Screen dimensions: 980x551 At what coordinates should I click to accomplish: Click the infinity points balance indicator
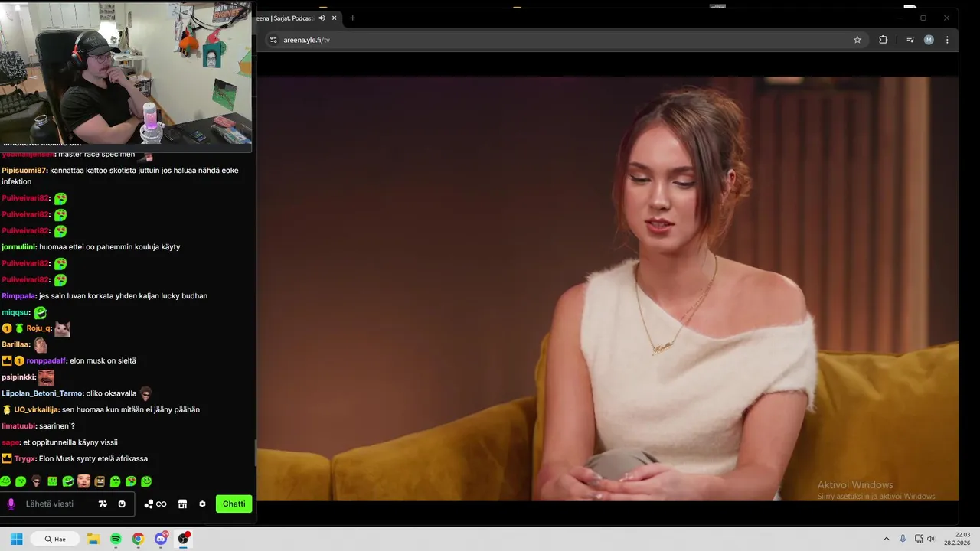pos(161,504)
